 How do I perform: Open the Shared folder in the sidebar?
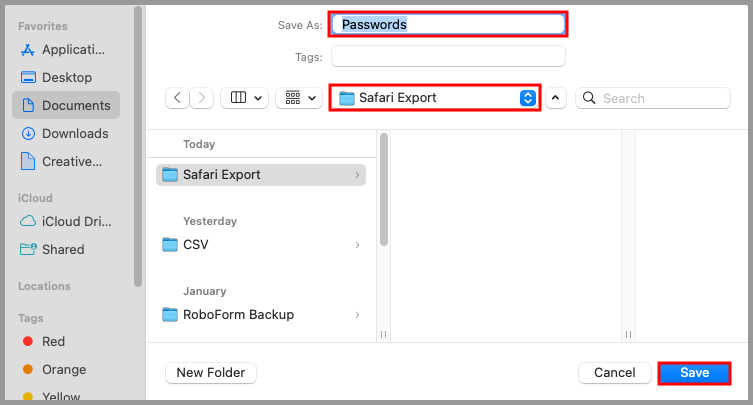click(62, 249)
